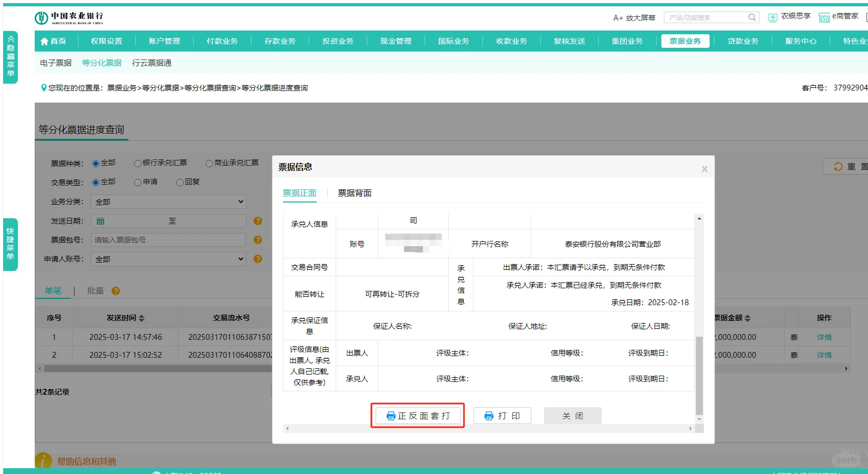This screenshot has width=868, height=474.
Task: Click the 票据包号 input field
Action: [168, 240]
